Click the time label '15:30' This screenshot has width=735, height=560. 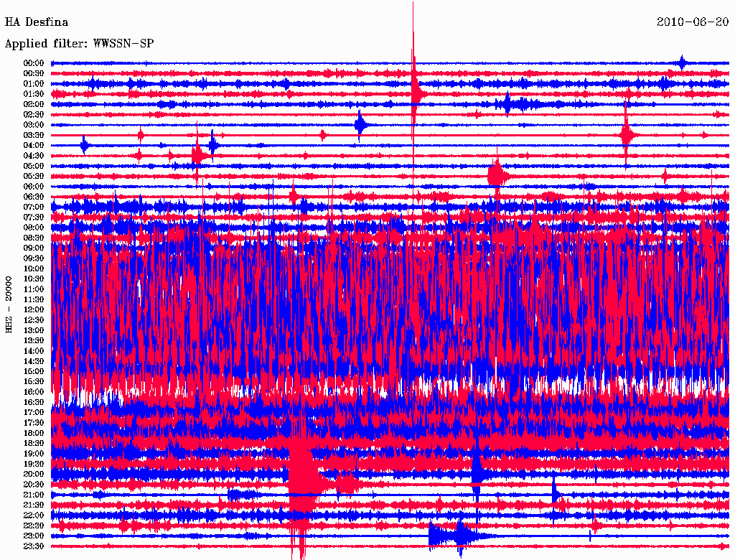pos(34,381)
